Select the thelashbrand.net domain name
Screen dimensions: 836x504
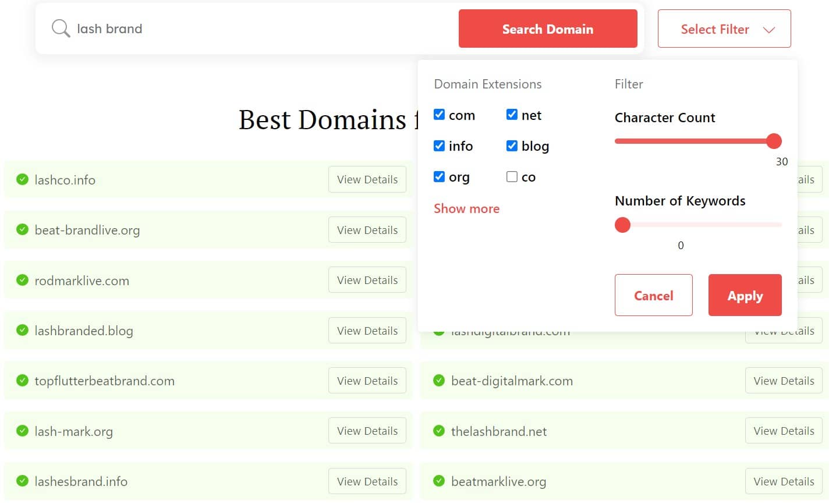tap(499, 431)
